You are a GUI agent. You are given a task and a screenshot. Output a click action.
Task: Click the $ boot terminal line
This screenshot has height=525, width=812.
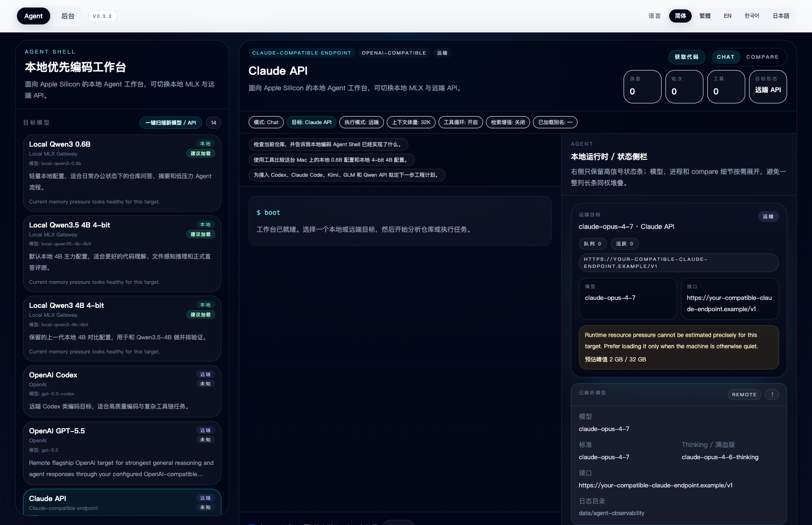268,212
